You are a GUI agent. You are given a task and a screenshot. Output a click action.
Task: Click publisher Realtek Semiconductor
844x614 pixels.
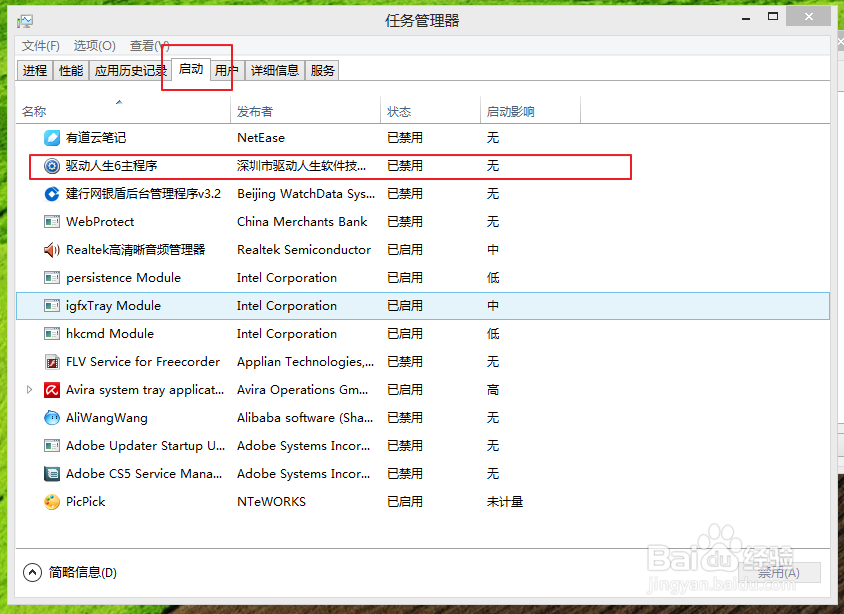point(304,250)
